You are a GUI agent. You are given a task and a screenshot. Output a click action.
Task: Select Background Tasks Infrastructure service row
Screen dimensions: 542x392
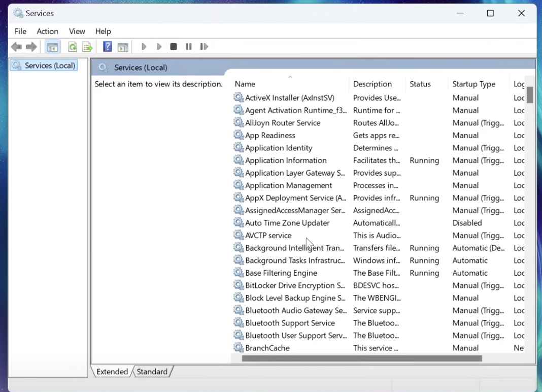point(378,260)
